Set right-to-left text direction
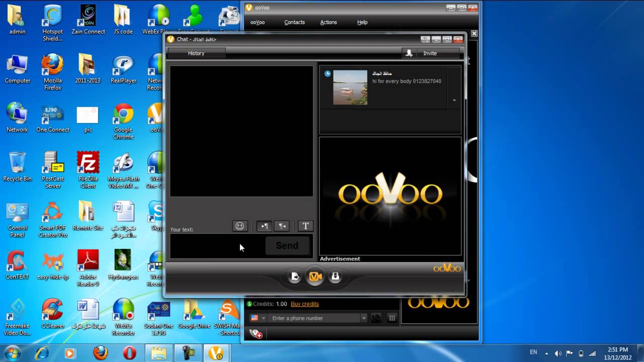 tap(282, 226)
